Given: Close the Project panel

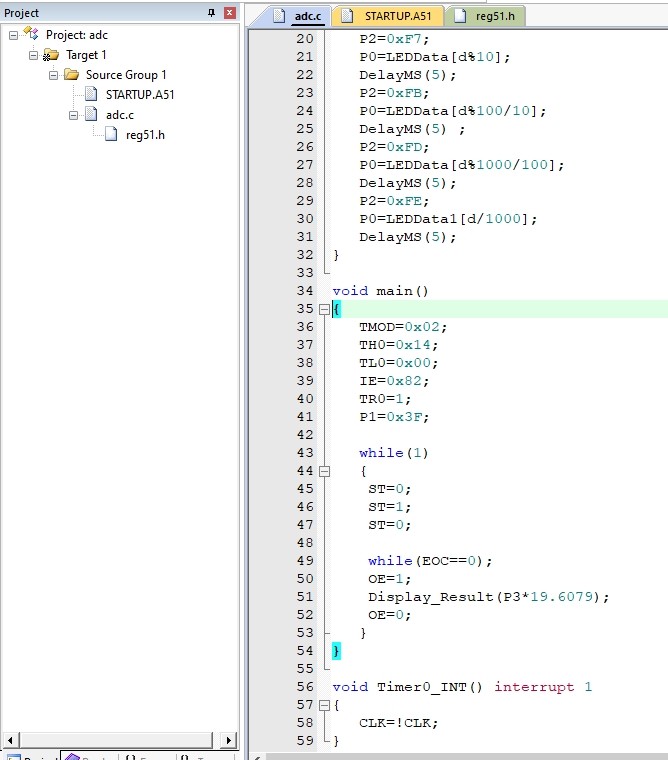Looking at the screenshot, I should click(x=230, y=13).
